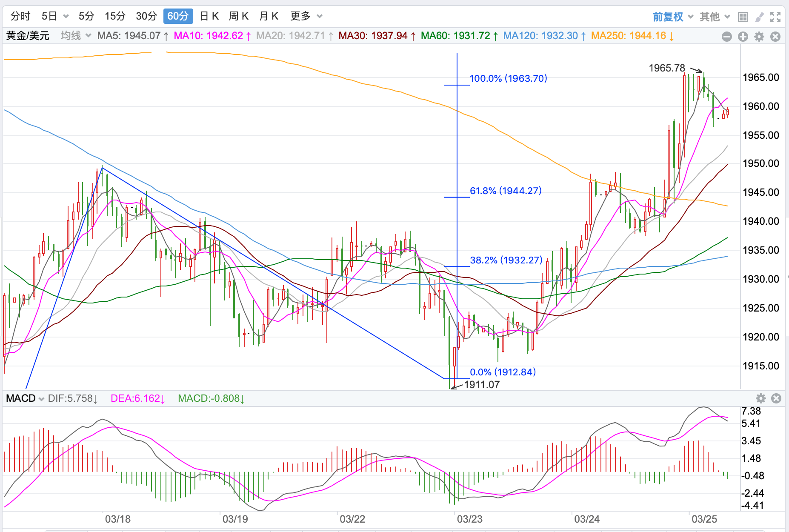
Task: Click the 1930.00 price axis label
Action: coord(761,279)
